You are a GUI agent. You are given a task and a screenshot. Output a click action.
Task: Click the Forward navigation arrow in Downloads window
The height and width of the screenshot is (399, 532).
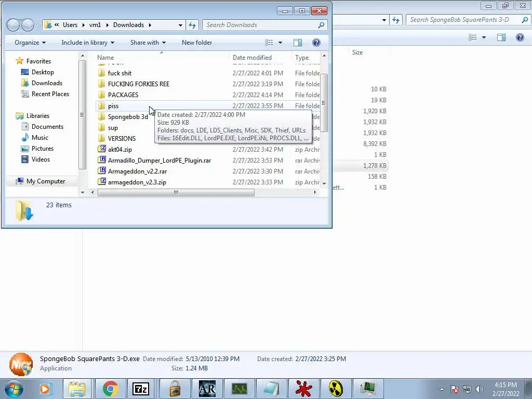tap(28, 25)
